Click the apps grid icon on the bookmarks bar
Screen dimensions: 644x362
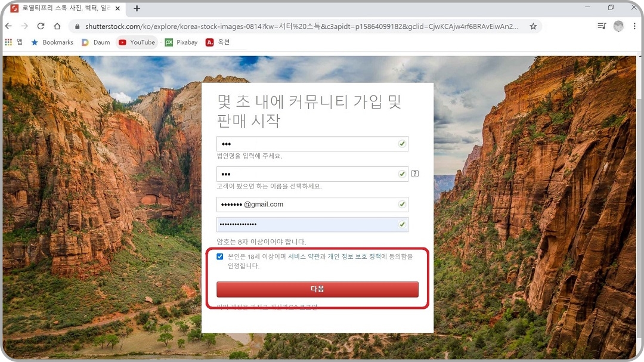tap(10, 42)
